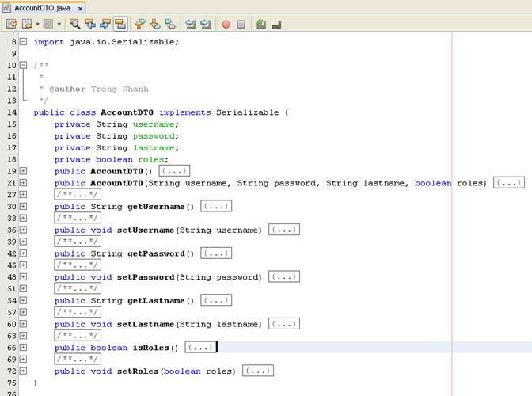Toggle Highlight Search button
The height and width of the screenshot is (396, 532).
coord(120,24)
